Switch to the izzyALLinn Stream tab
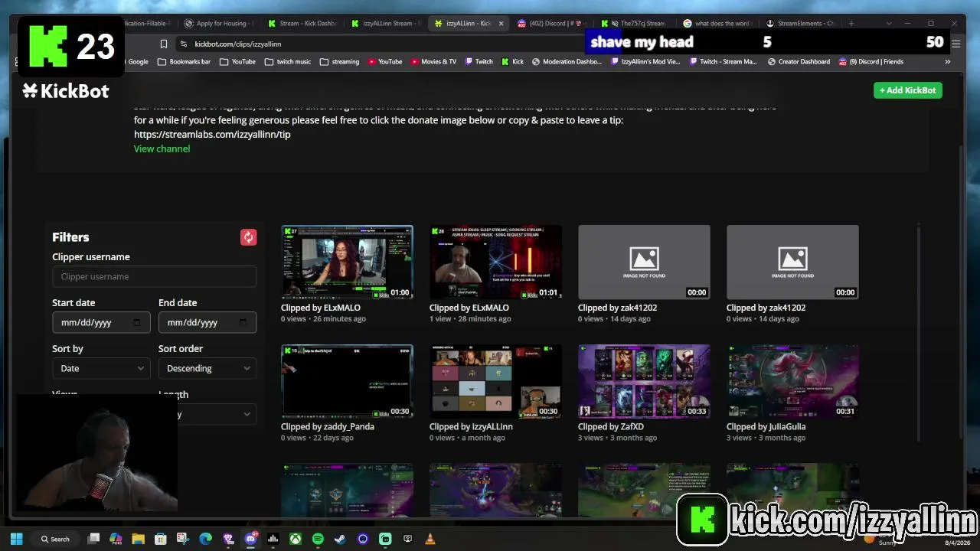The width and height of the screenshot is (980, 551). click(386, 23)
